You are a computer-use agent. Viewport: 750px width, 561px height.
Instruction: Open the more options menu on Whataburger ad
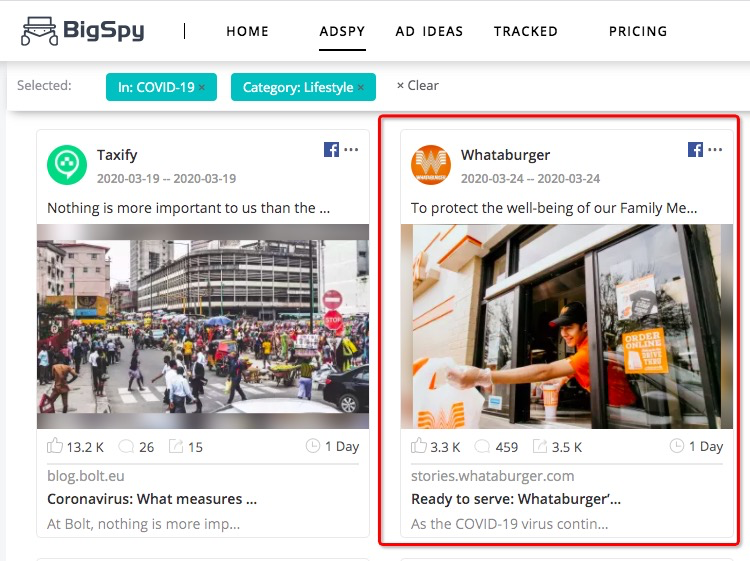tap(715, 149)
